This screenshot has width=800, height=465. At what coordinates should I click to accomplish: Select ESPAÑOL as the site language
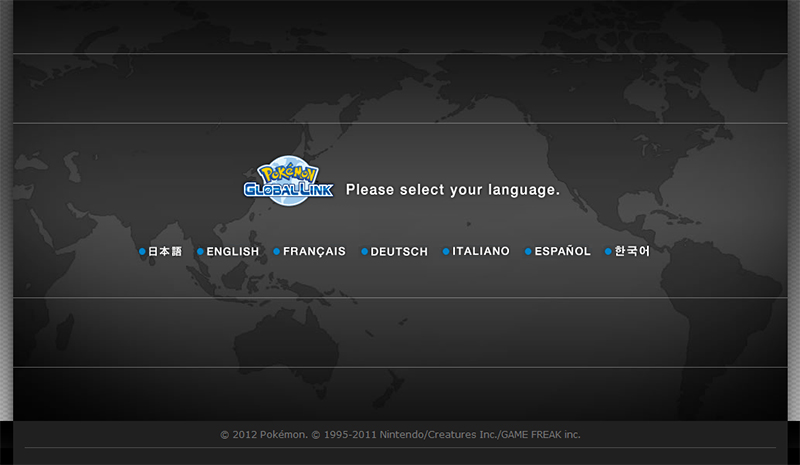(558, 251)
